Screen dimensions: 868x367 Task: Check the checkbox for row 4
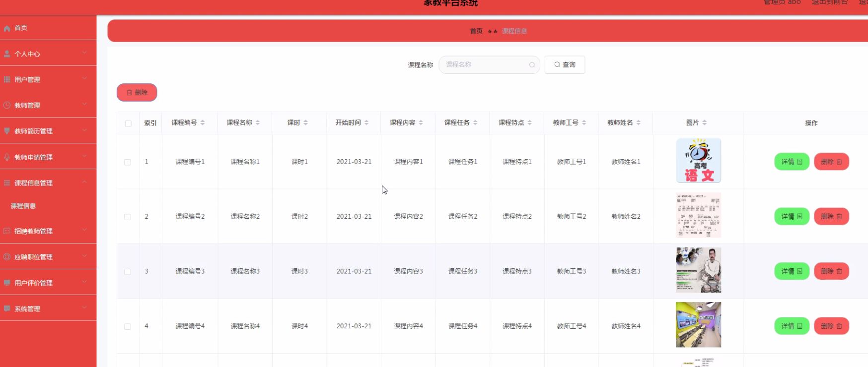pyautogui.click(x=128, y=326)
